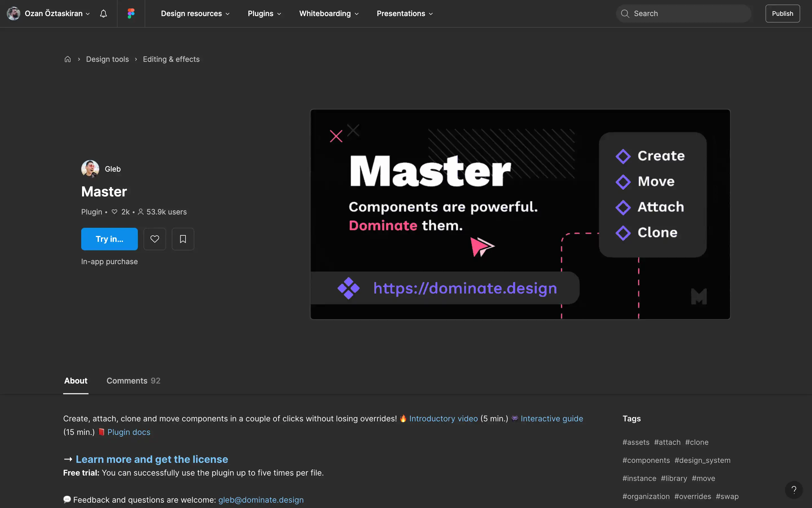Screen dimensions: 812x508
Task: Focus the Search input field
Action: pyautogui.click(x=683, y=14)
